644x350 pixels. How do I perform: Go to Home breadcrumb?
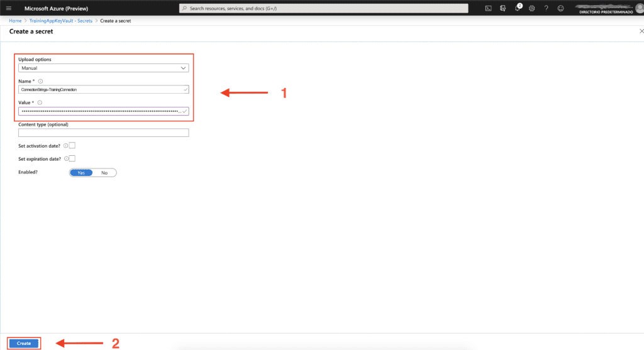[15, 21]
